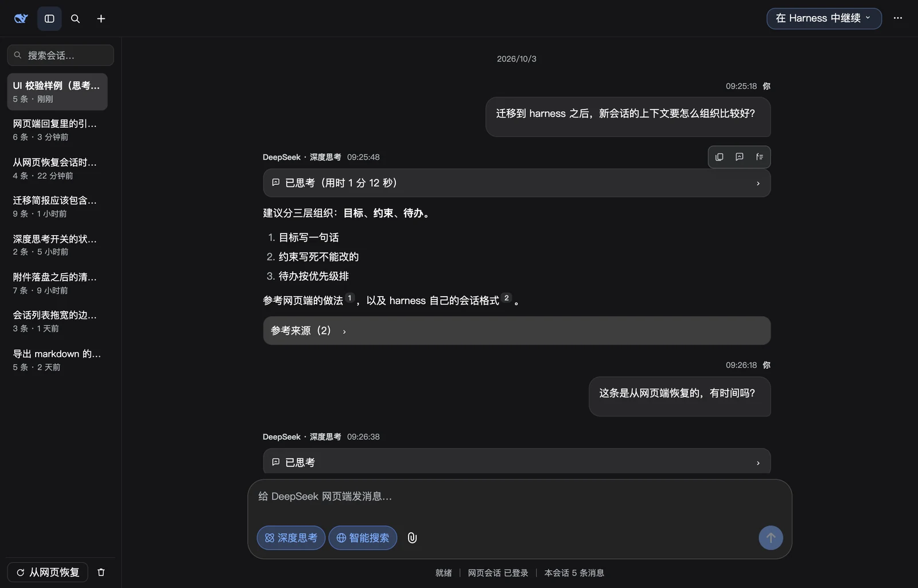Open citation reference 2

point(506,298)
